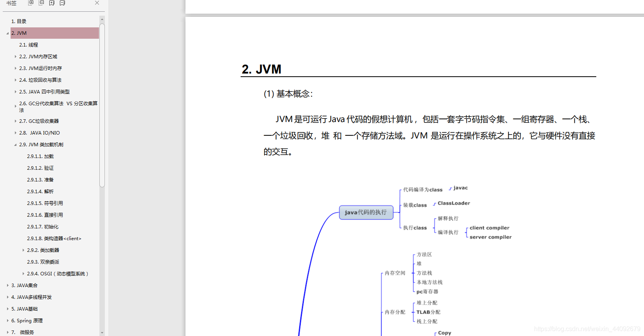
Task: Open 2.9.1.5. 符号引用 bookmark
Action: point(45,203)
